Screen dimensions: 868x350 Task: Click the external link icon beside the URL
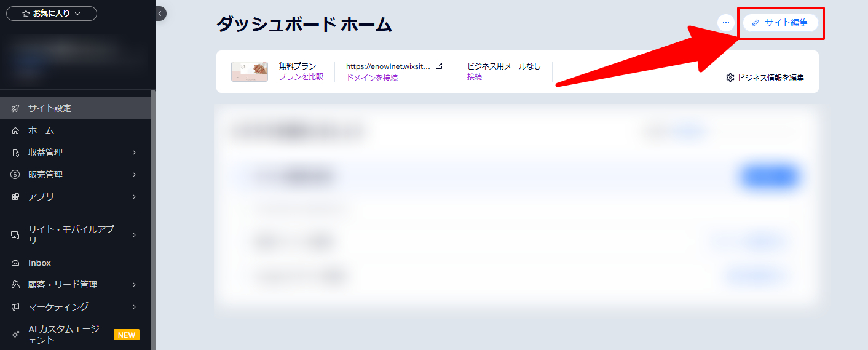coord(439,66)
